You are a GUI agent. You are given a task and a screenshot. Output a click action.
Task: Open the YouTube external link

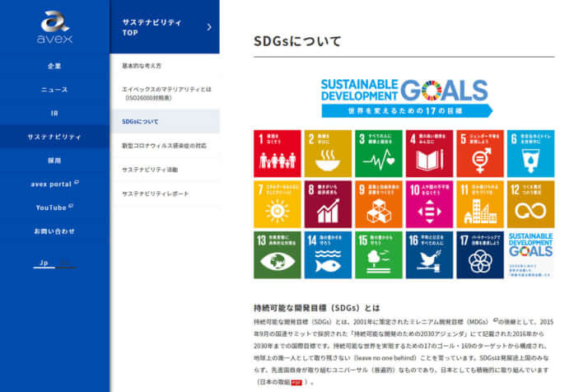pos(54,208)
